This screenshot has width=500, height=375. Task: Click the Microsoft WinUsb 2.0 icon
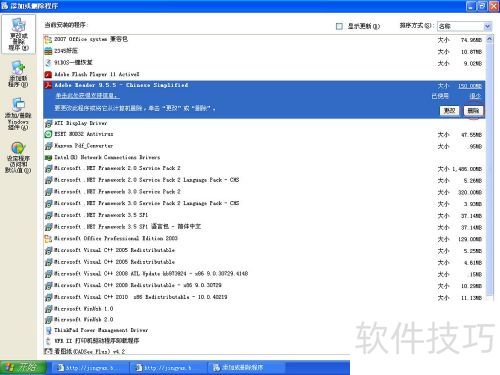click(x=48, y=320)
